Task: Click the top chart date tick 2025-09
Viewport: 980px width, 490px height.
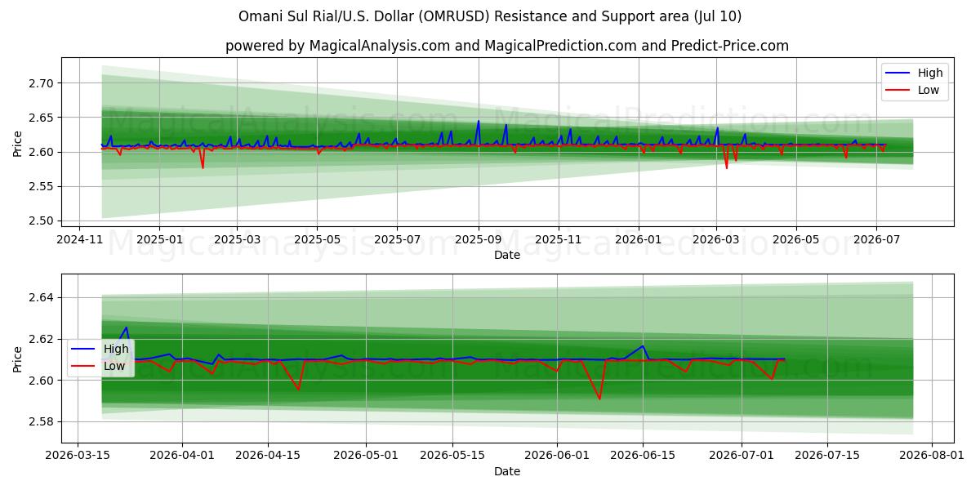Action: (478, 240)
